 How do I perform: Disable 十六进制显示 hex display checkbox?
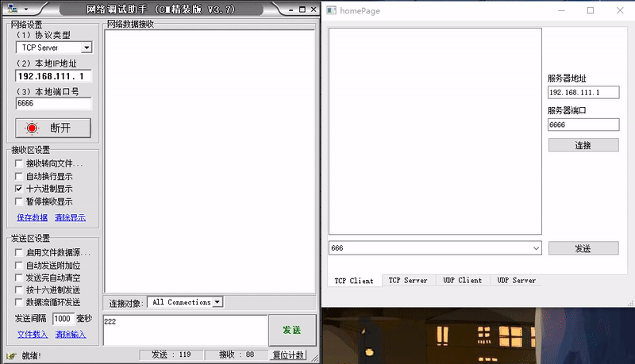coord(19,190)
